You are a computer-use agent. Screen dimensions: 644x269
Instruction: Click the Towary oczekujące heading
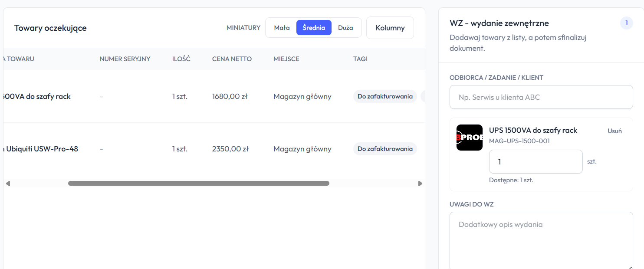click(x=50, y=28)
